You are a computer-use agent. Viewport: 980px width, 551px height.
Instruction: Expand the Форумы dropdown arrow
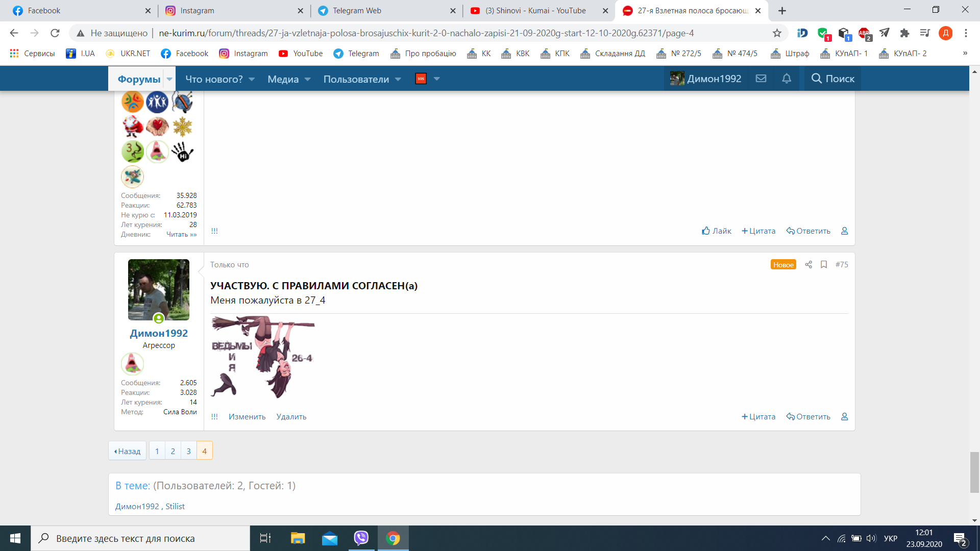pos(169,79)
